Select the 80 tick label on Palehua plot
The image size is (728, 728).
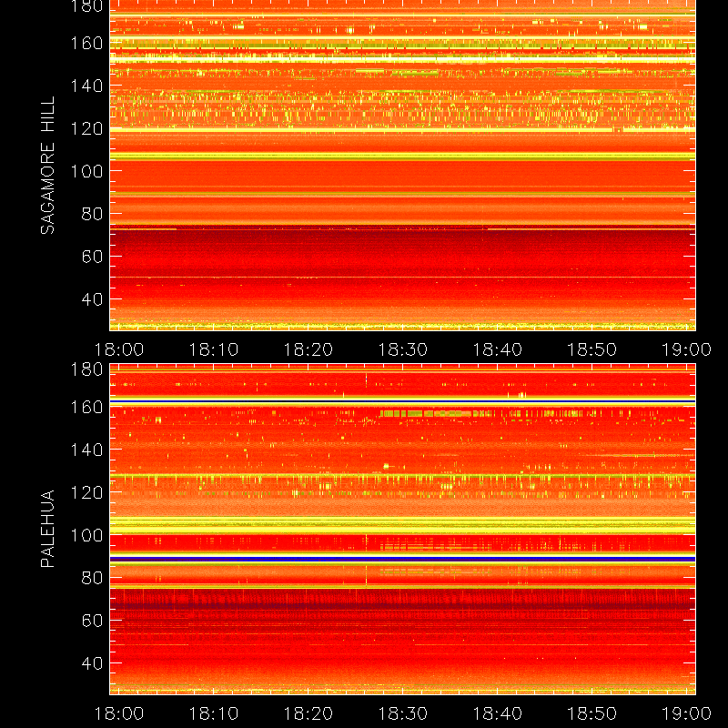tap(92, 578)
